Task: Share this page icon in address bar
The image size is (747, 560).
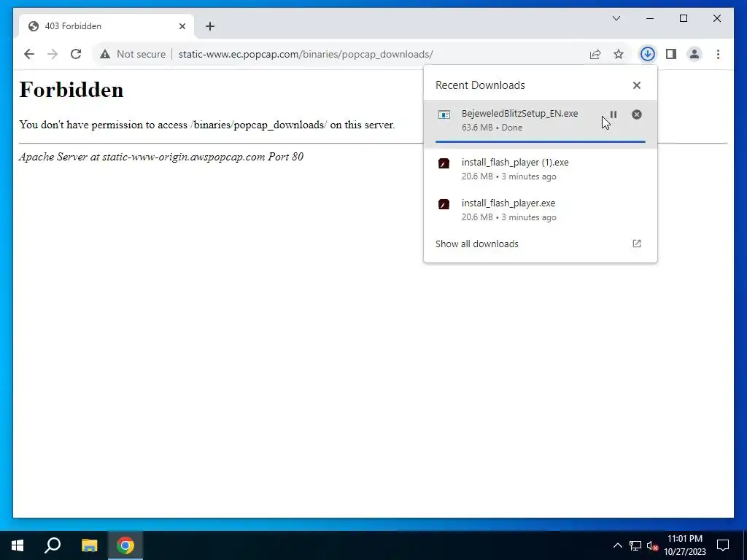Action: coord(595,54)
